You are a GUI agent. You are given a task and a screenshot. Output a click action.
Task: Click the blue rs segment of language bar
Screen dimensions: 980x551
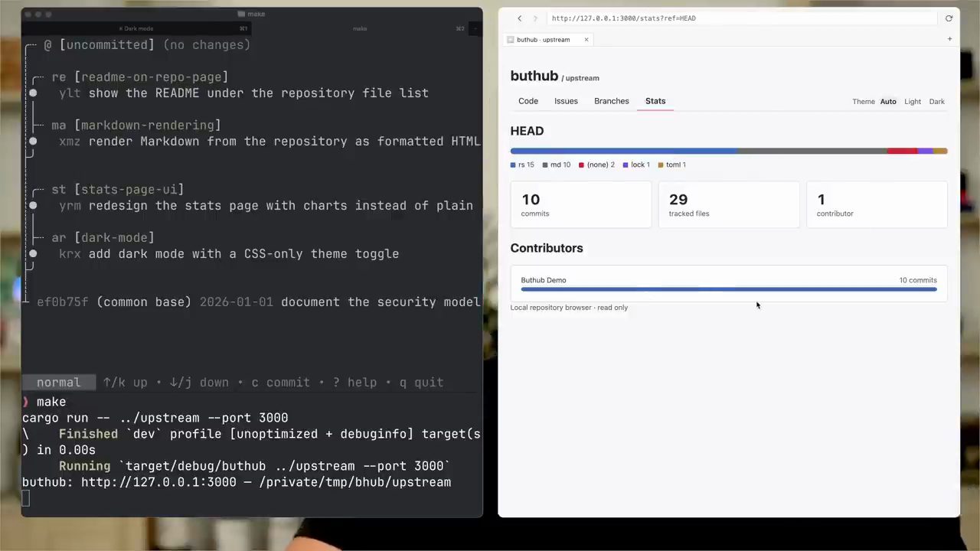tap(623, 152)
